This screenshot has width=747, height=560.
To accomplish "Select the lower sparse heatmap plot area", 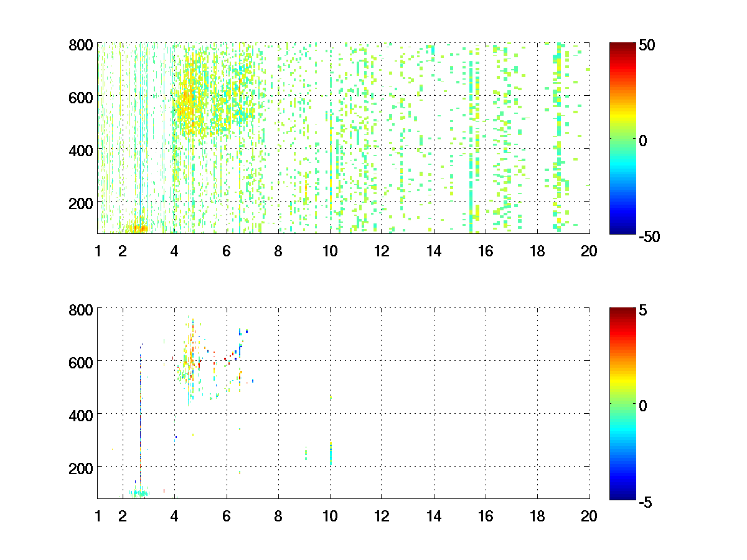I will [344, 403].
